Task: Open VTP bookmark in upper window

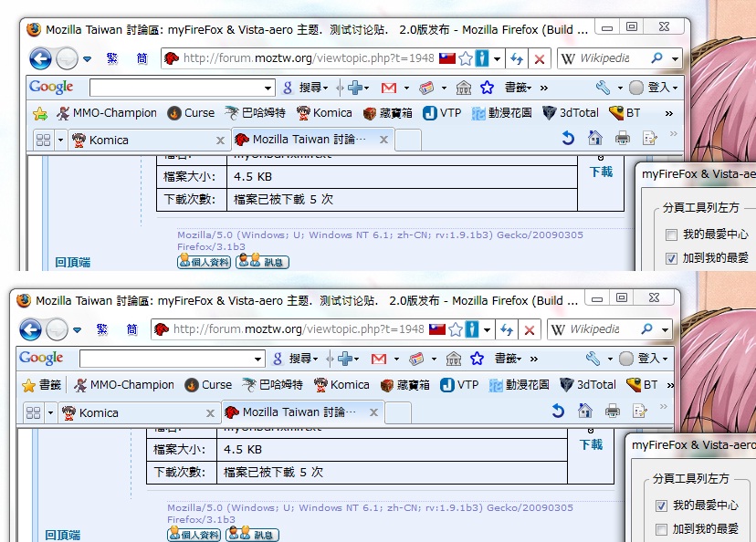Action: 442,113
